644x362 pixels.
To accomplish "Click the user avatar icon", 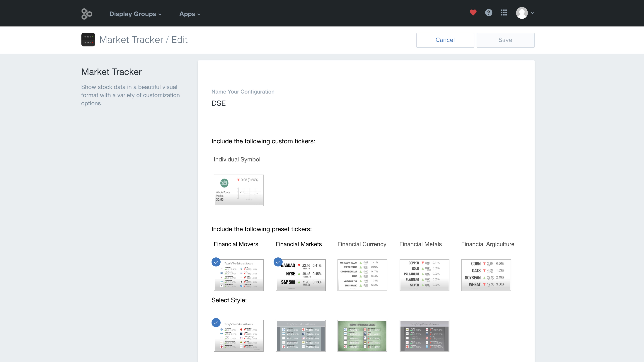I will pyautogui.click(x=522, y=13).
